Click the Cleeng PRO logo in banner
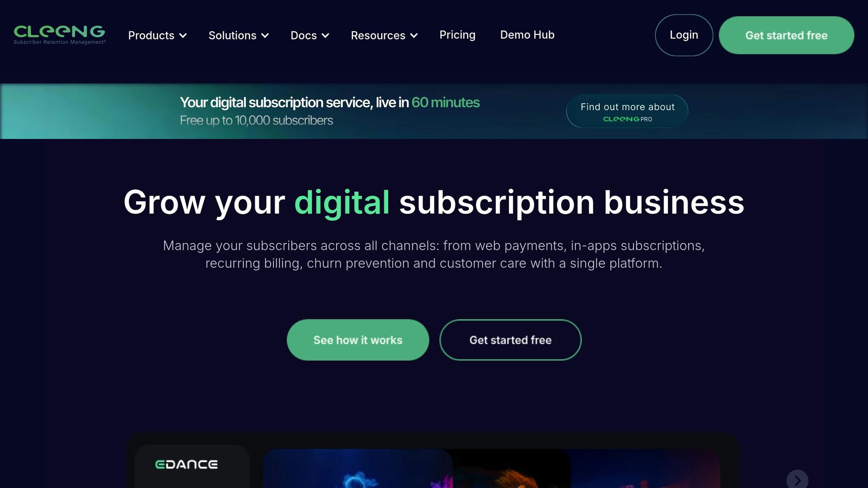Image resolution: width=868 pixels, height=488 pixels. [x=627, y=119]
